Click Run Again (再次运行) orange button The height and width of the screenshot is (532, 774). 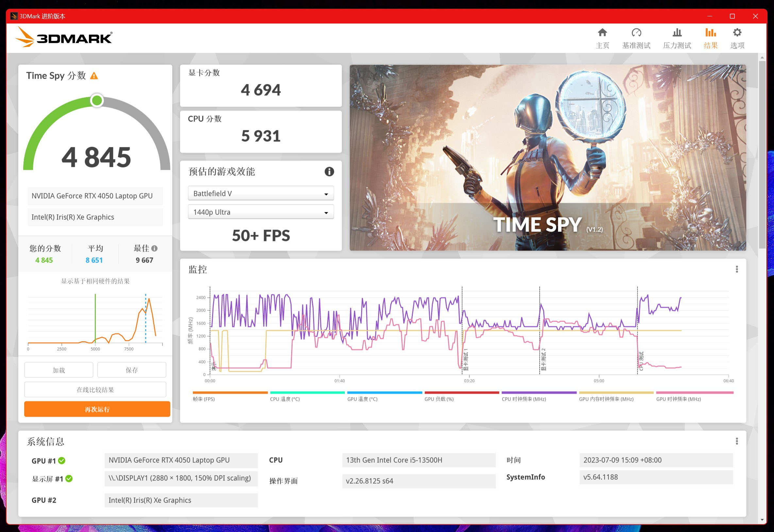[x=97, y=409]
